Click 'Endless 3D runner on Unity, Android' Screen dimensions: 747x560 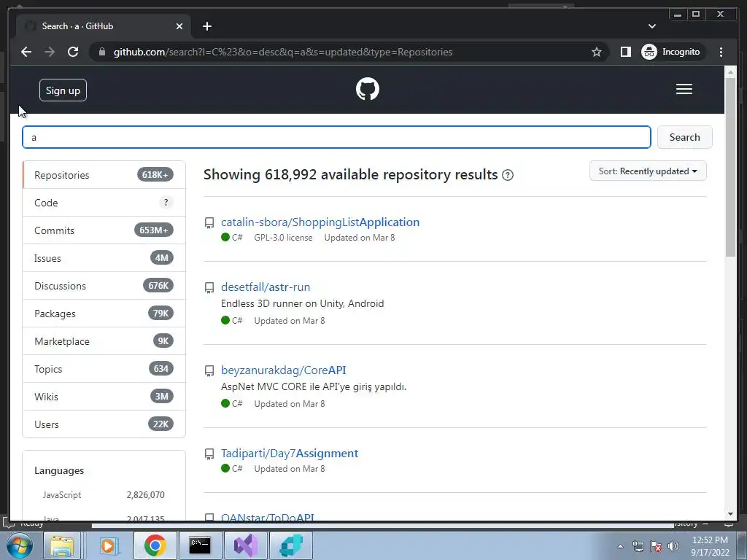click(303, 304)
